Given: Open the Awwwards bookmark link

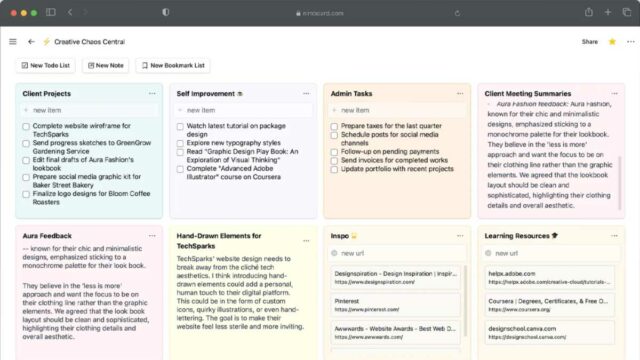Looking at the screenshot, I should coord(396,332).
